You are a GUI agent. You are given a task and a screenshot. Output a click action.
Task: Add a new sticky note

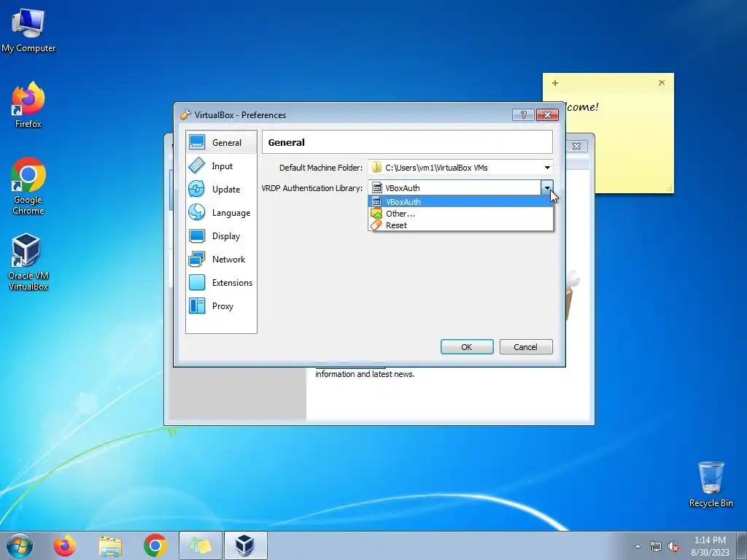555,83
